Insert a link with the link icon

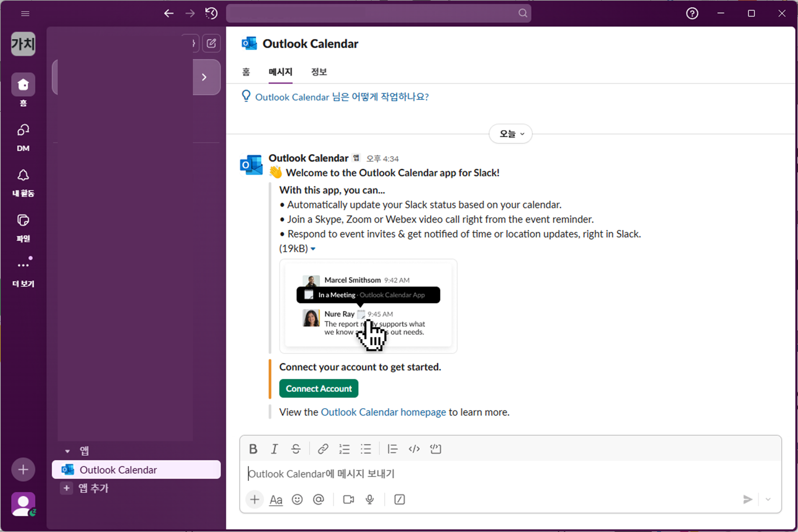tap(323, 449)
